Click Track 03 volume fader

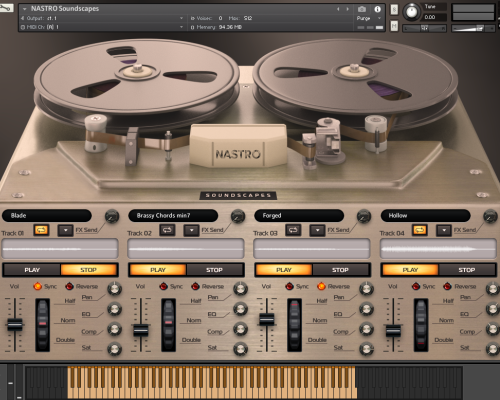[x=267, y=319]
